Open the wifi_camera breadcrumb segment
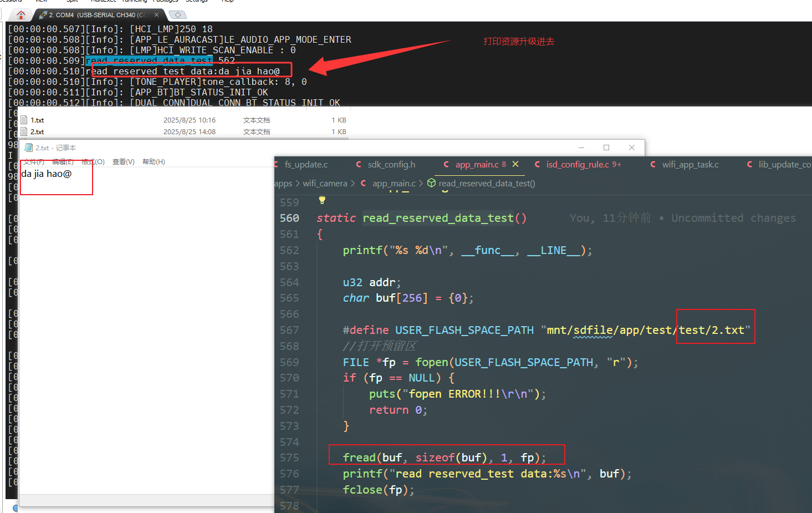This screenshot has height=513, width=812. tap(325, 184)
